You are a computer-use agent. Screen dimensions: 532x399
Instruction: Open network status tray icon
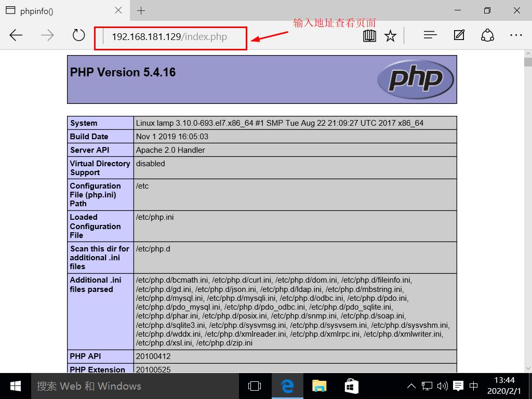pos(427,386)
